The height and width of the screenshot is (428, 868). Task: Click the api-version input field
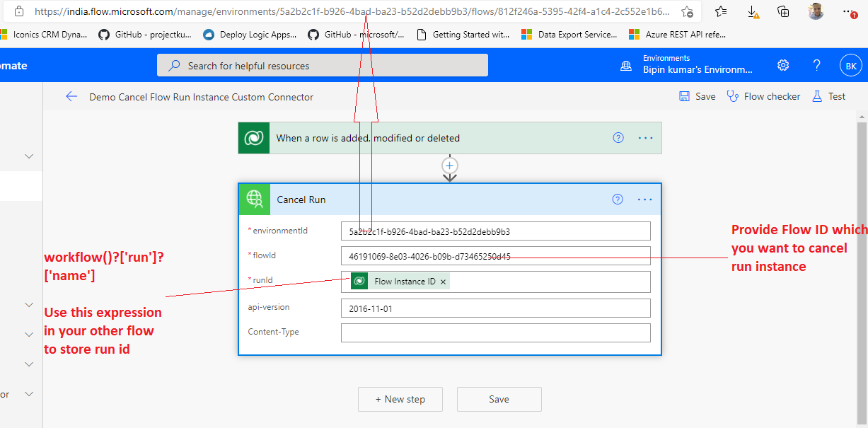[495, 308]
